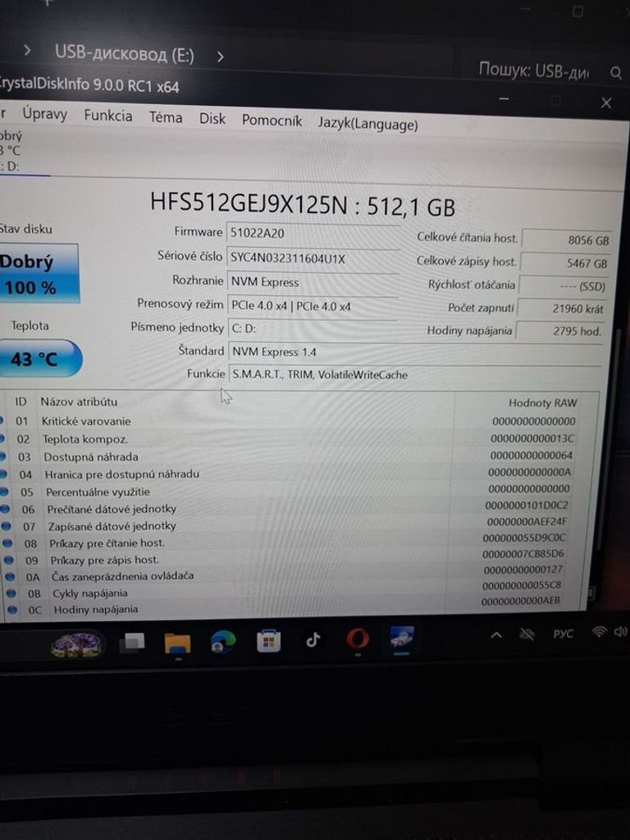Screen dimensions: 630x840
Task: Open the volume speaker tray icon
Action: coord(620,632)
